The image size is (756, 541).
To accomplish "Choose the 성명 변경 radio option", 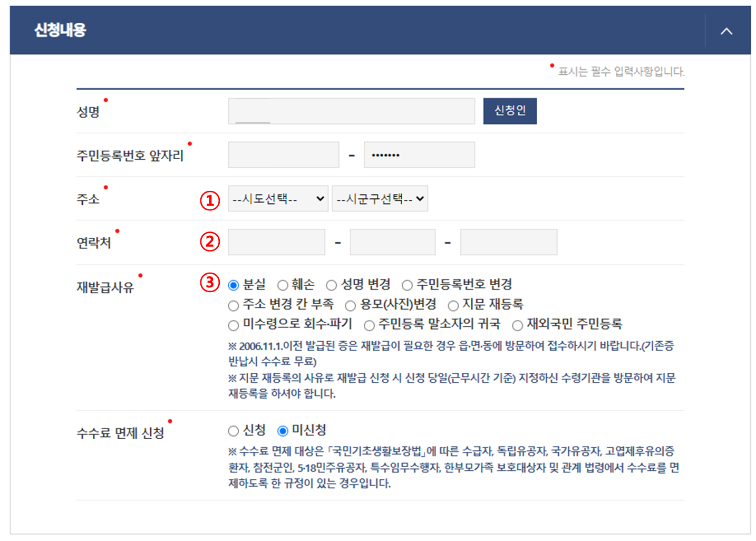I will tap(331, 285).
